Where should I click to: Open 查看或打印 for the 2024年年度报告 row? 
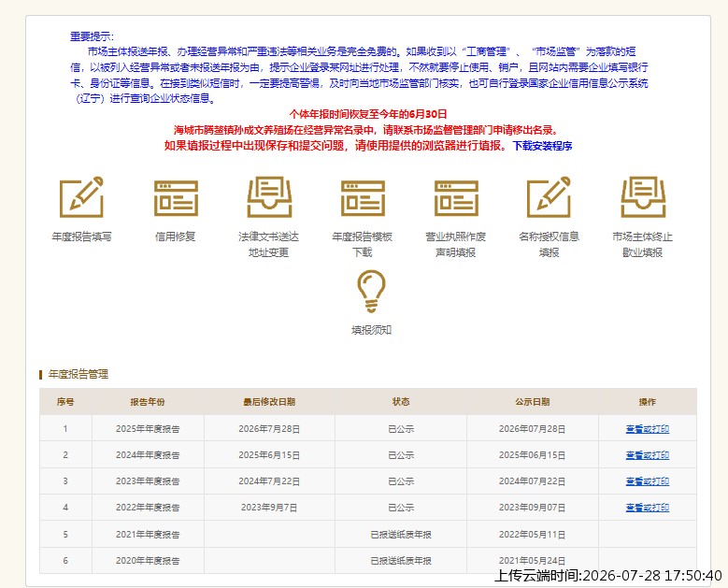click(648, 455)
